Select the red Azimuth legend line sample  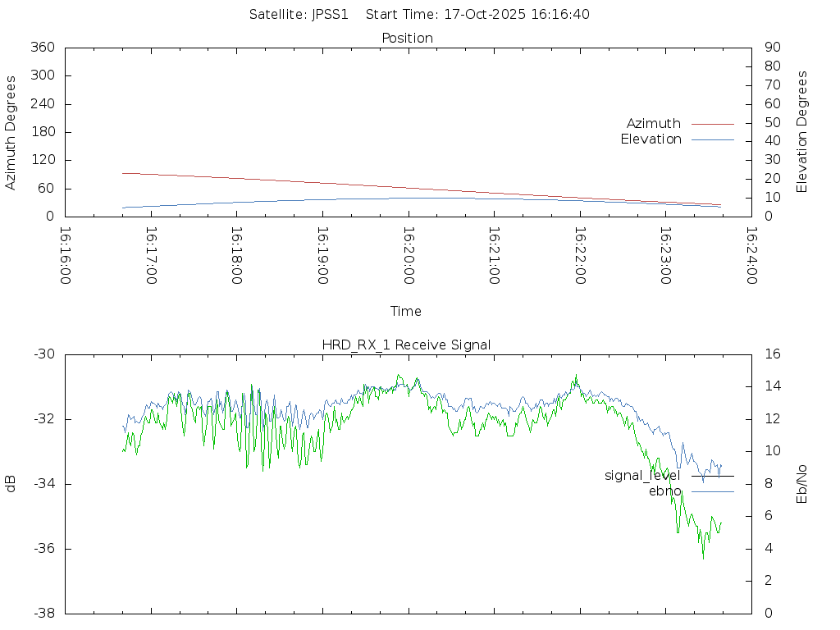pos(712,124)
